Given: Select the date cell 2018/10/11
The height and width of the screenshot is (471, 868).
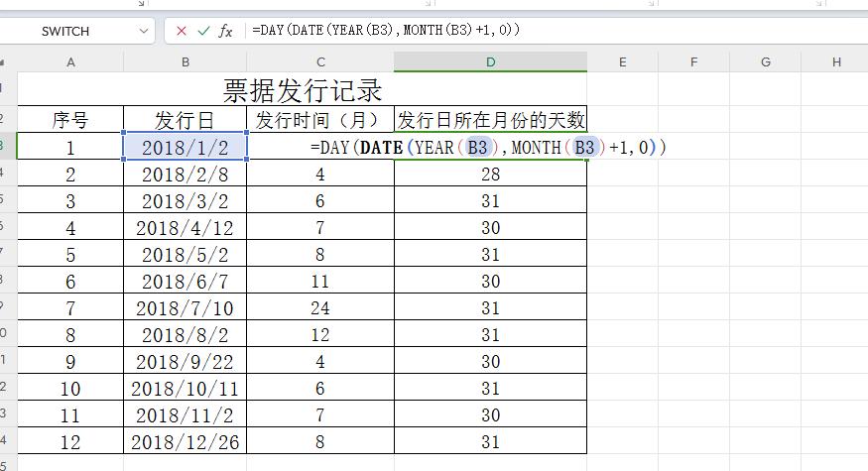Looking at the screenshot, I should click(x=185, y=388).
